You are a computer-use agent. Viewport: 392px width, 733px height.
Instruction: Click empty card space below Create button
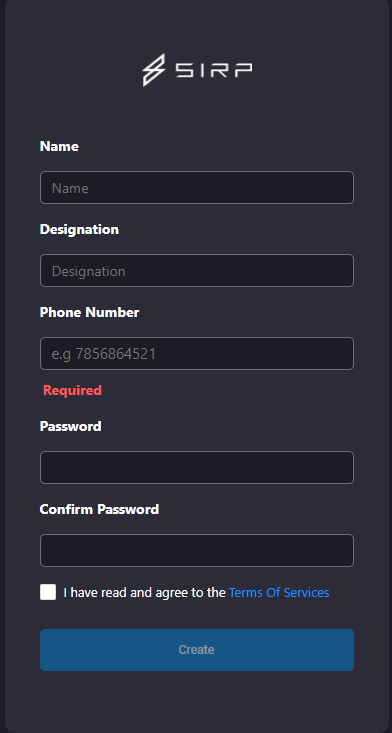pyautogui.click(x=197, y=701)
